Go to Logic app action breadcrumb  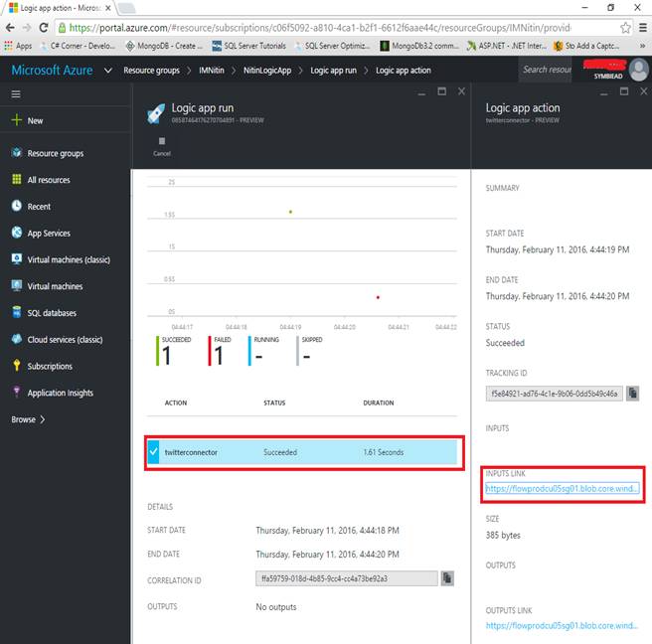pyautogui.click(x=403, y=71)
